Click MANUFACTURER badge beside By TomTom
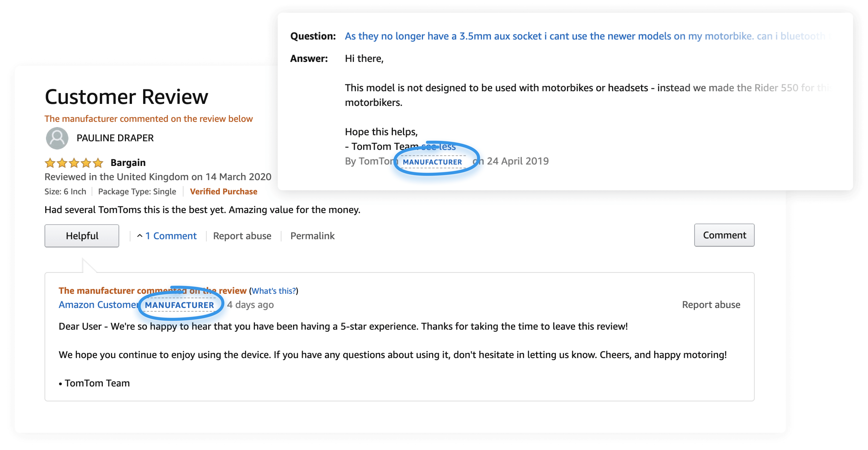868x450 pixels. point(432,162)
